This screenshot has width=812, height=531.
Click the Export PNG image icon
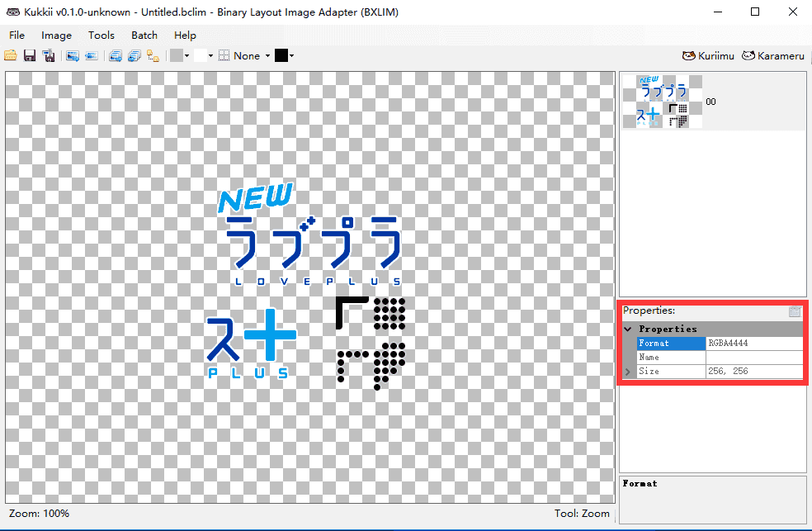tap(73, 55)
